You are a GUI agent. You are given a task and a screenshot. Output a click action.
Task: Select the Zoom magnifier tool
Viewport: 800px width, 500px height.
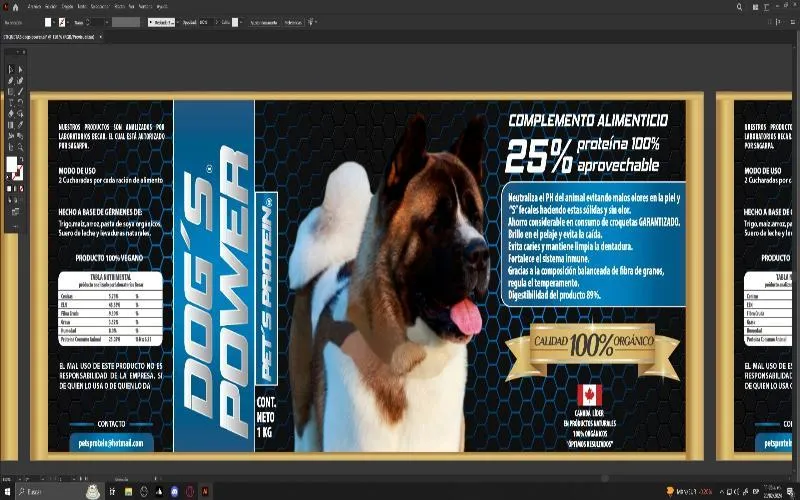[20, 147]
